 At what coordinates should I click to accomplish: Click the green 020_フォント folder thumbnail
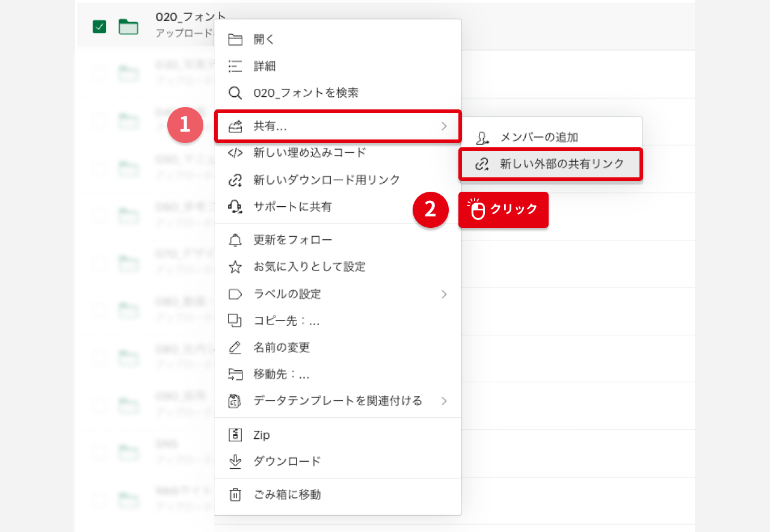pyautogui.click(x=128, y=26)
